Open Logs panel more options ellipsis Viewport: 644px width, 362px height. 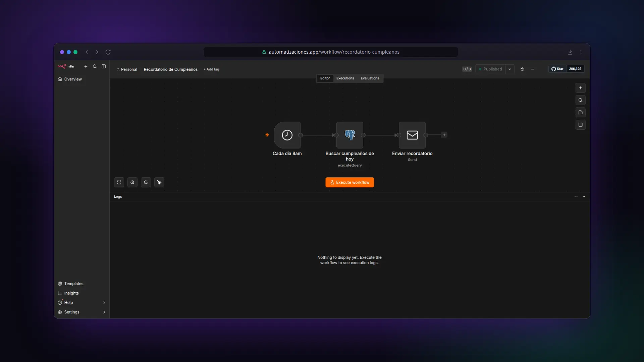coord(576,197)
